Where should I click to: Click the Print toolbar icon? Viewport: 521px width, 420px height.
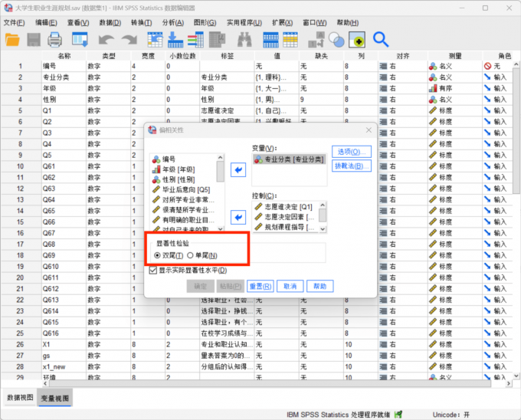pyautogui.click(x=55, y=40)
